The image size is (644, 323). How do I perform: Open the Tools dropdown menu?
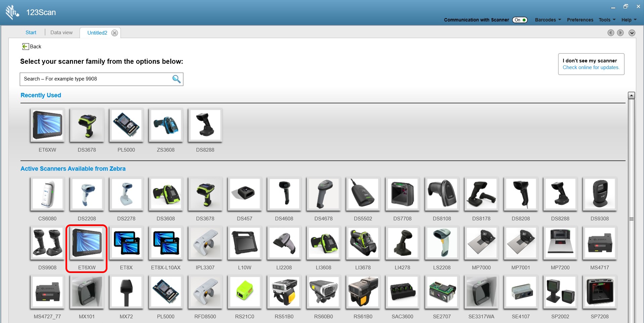607,20
